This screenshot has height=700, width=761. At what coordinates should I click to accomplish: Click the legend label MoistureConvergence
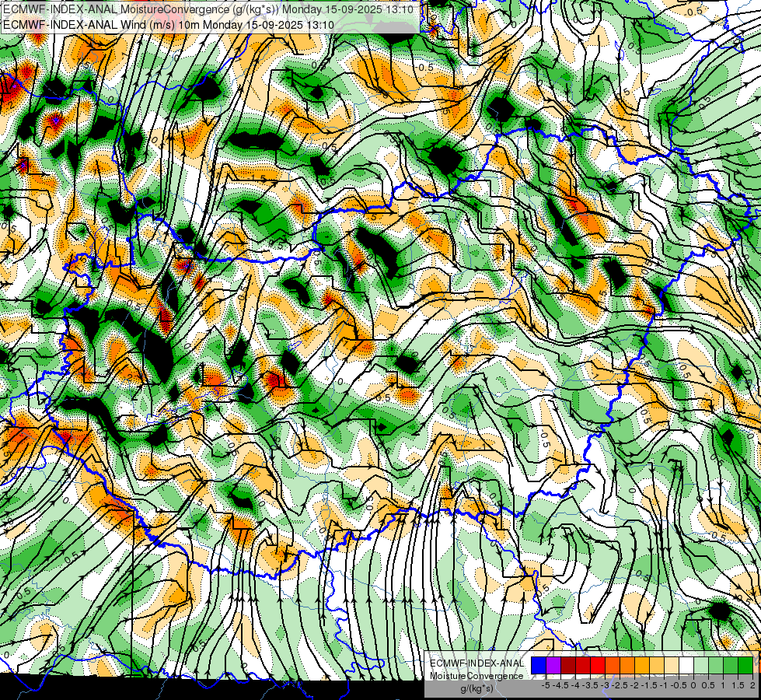[x=476, y=676]
